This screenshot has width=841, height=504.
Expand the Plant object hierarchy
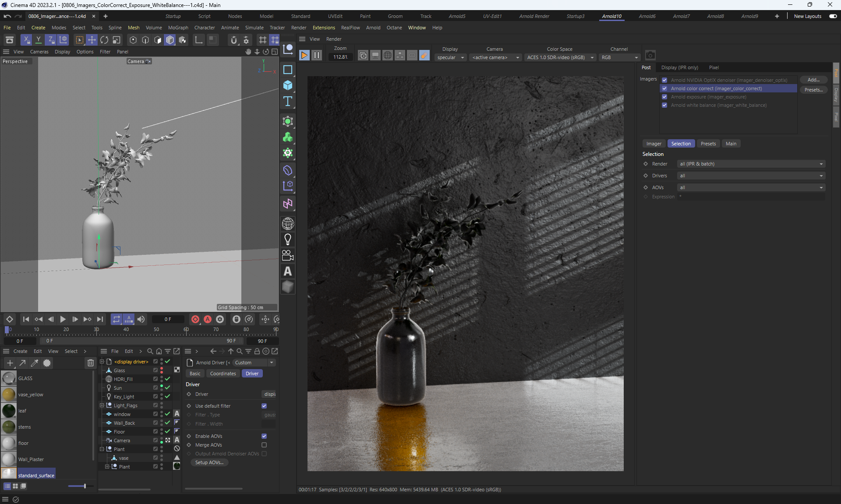point(107,467)
